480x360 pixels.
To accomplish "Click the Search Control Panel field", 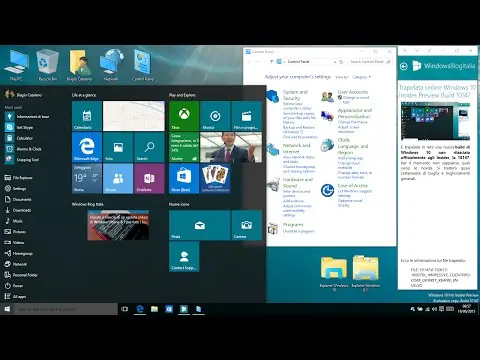I will [370, 62].
